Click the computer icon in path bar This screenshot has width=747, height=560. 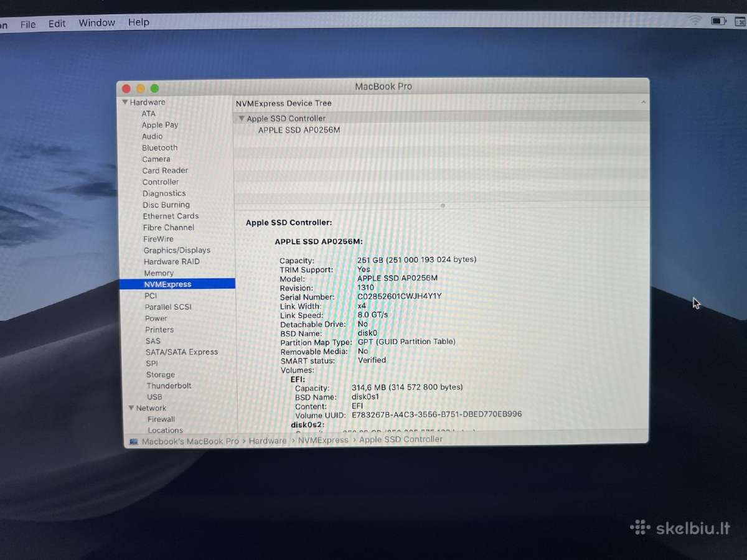coord(133,442)
